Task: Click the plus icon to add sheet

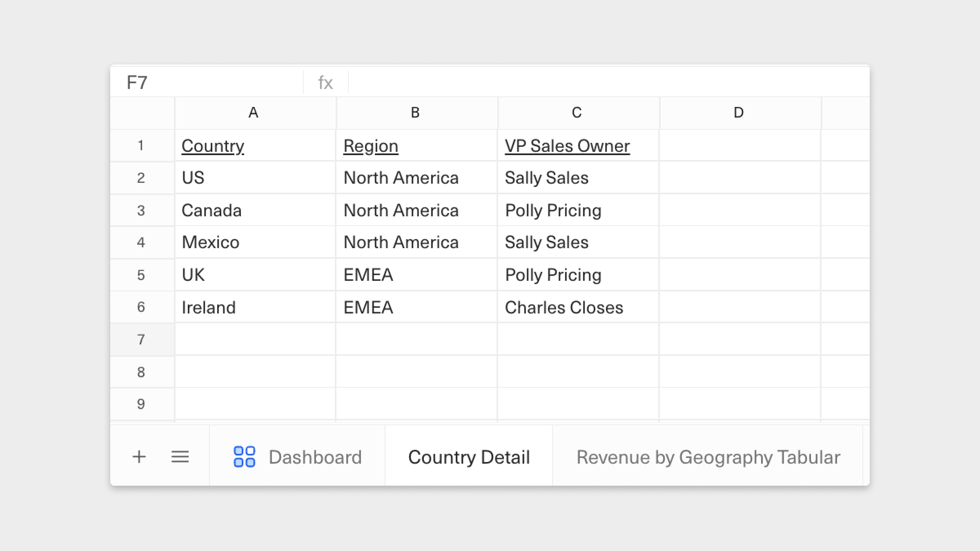Action: click(139, 457)
